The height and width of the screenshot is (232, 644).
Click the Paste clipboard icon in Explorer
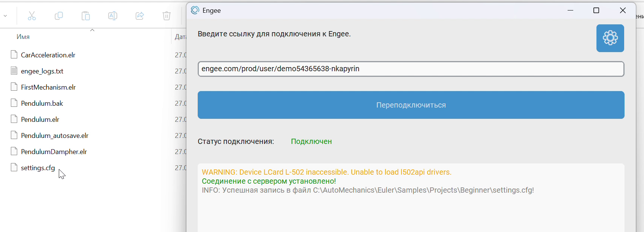pyautogui.click(x=86, y=16)
